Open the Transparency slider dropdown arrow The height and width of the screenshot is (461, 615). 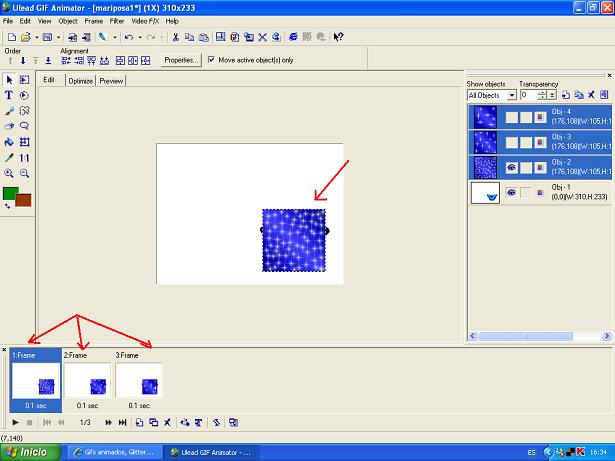click(552, 95)
